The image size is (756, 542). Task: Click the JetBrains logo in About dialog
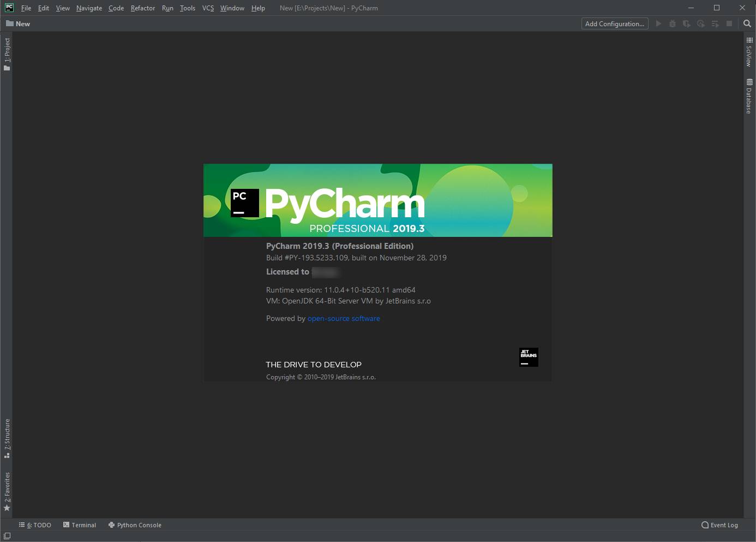click(x=529, y=357)
